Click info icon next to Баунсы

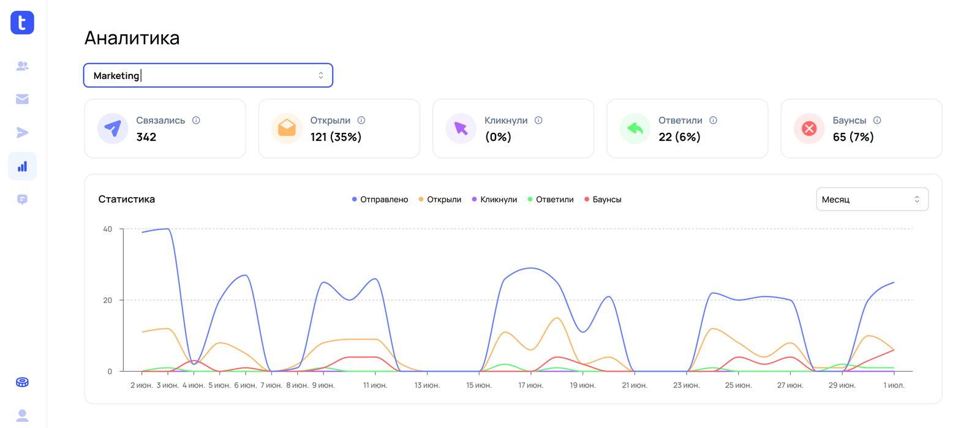click(877, 120)
